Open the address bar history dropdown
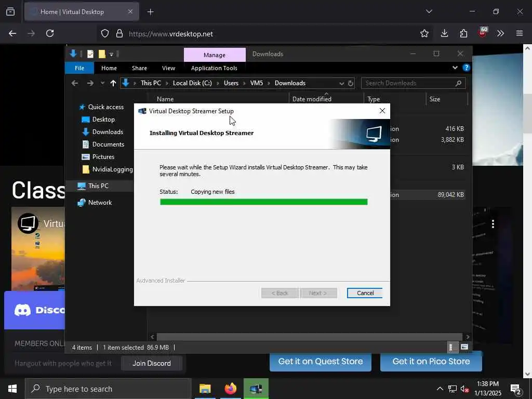The image size is (532, 399). 341,84
